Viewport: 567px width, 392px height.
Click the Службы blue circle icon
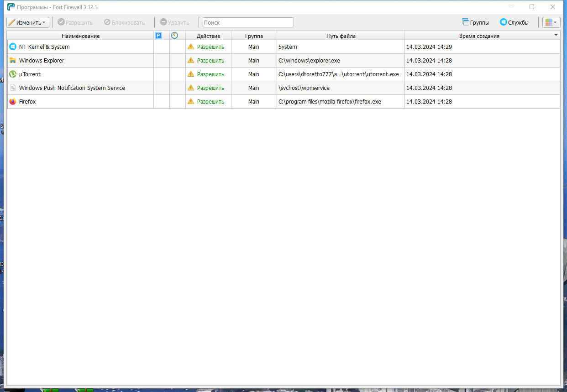pos(504,22)
